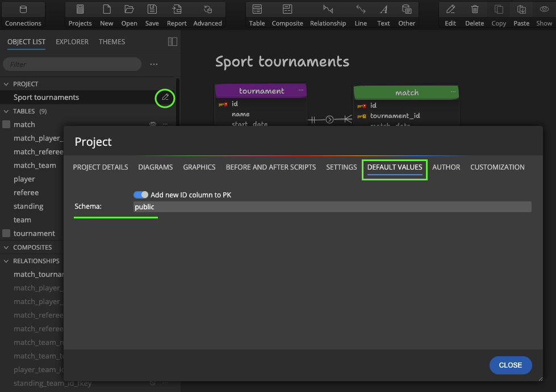Edit Sport tournaments project pencil icon
This screenshot has width=556, height=392.
[165, 97]
